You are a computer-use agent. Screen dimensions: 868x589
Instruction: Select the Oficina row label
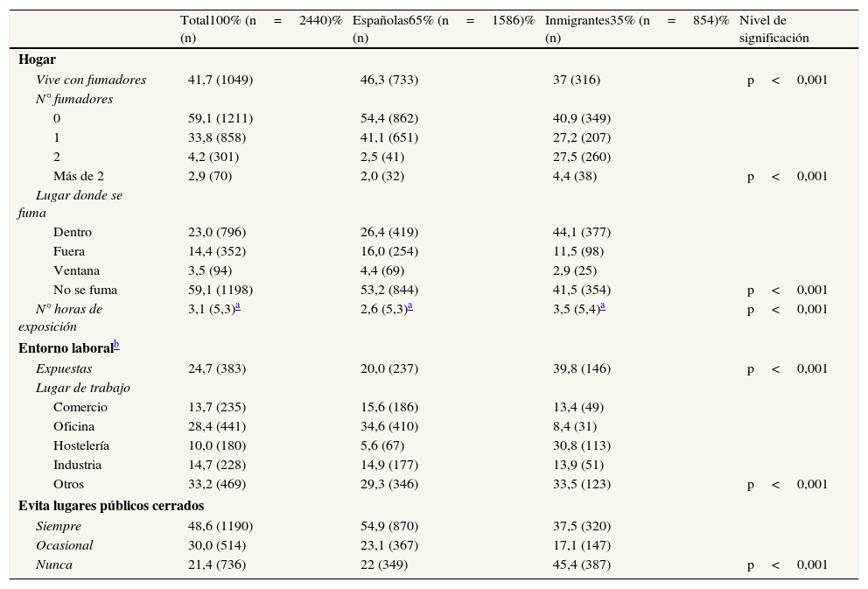coord(75,426)
